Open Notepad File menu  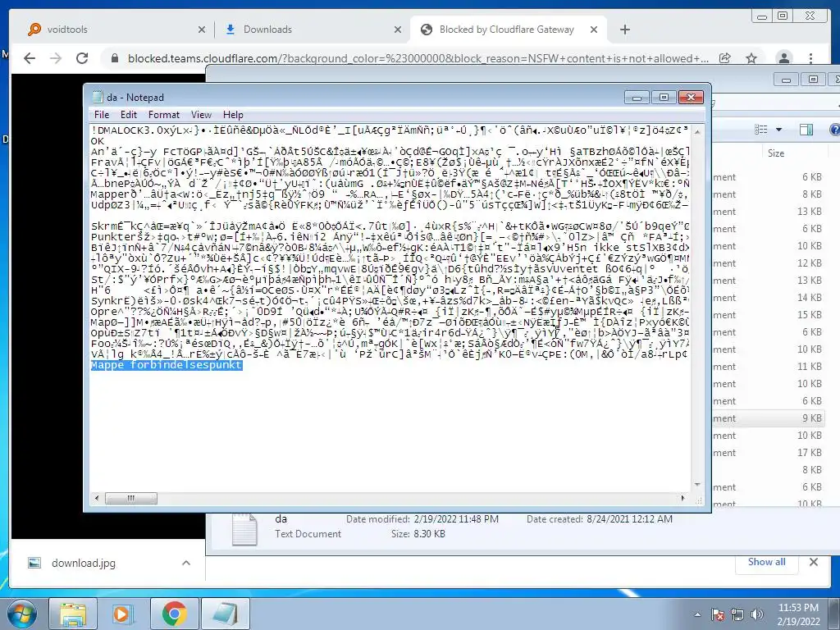click(x=101, y=115)
